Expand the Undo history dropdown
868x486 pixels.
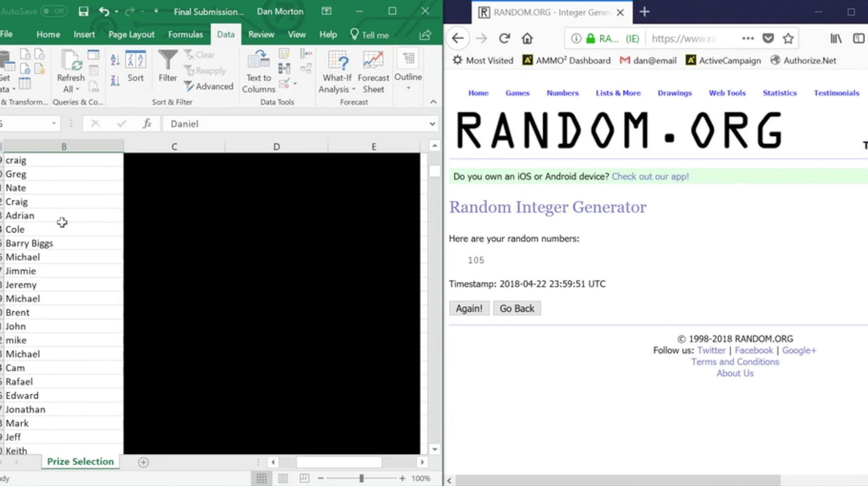pos(117,12)
